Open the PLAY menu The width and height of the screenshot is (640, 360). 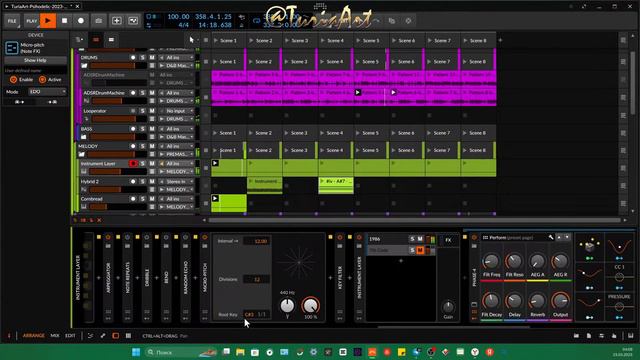click(31, 20)
